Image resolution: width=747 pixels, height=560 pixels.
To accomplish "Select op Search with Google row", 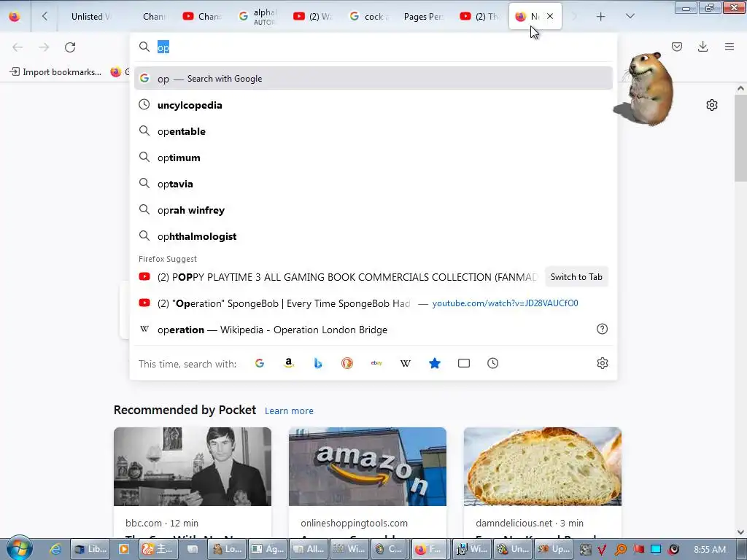I will tap(373, 79).
